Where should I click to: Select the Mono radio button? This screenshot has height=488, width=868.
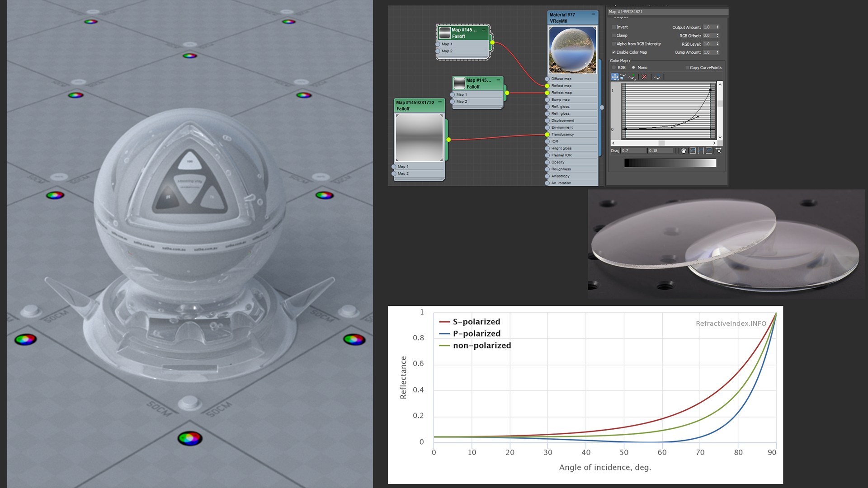point(633,68)
